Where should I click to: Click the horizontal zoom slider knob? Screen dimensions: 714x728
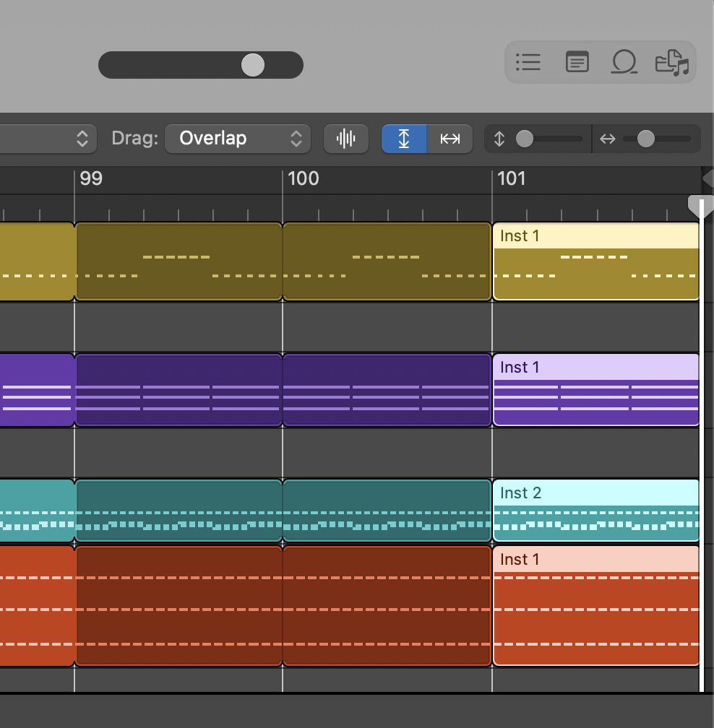click(646, 139)
